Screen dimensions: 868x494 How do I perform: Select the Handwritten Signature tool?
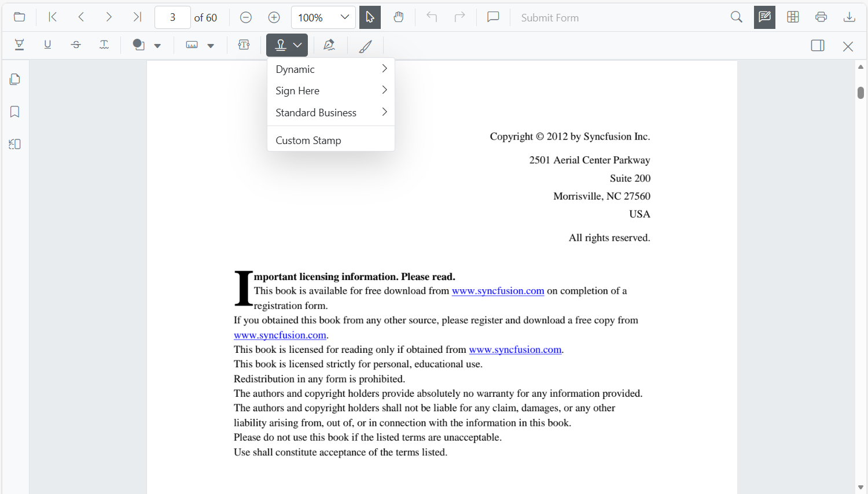click(x=329, y=45)
